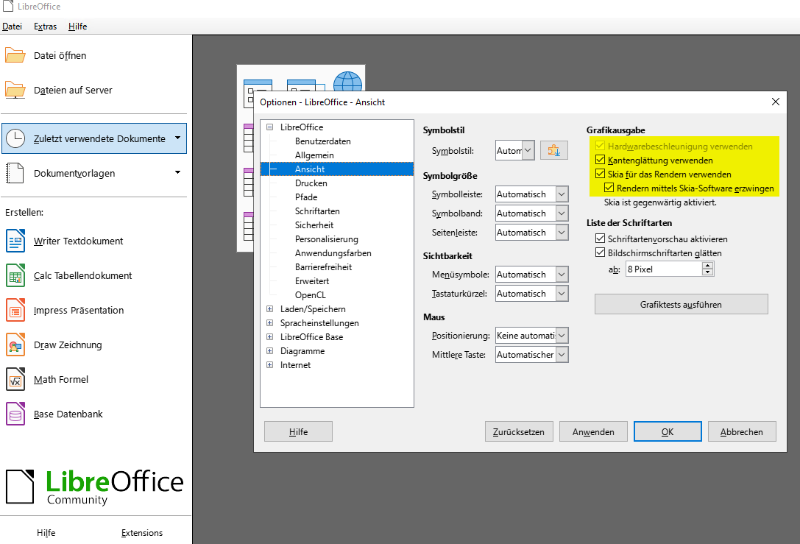Click the LibreOffice document icon in title bar
Screen dimensions: 800x544
click(x=8, y=6)
